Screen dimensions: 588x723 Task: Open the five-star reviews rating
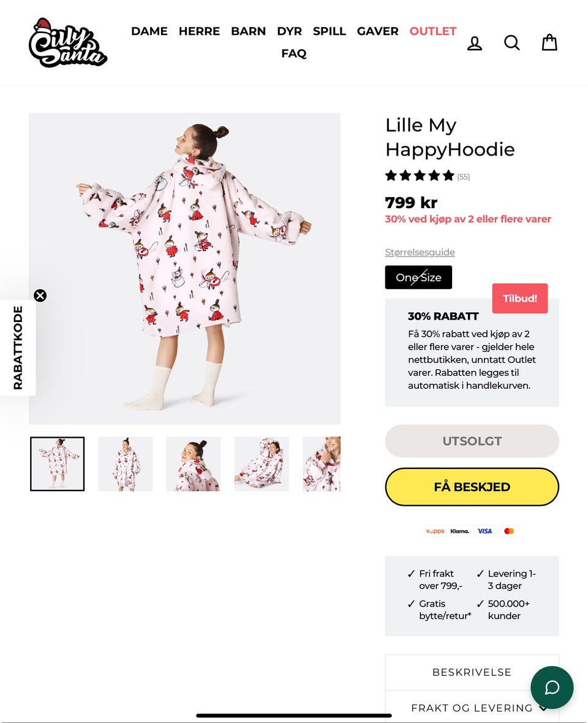427,176
